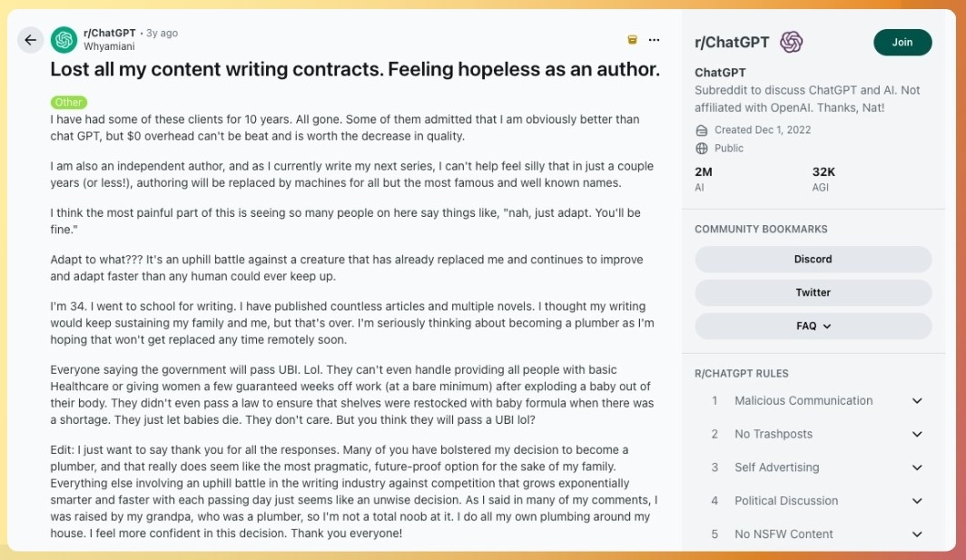Click the cake icon beside Created date

[702, 130]
